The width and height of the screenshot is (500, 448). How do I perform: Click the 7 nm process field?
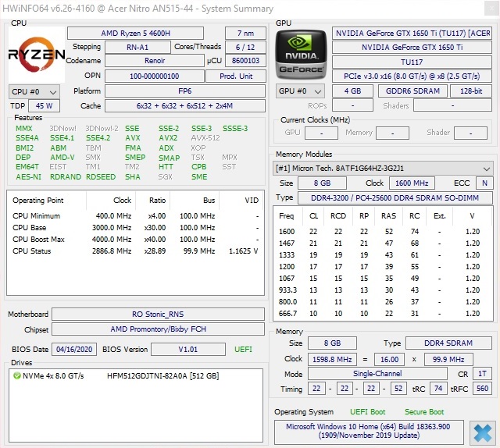pyautogui.click(x=245, y=33)
